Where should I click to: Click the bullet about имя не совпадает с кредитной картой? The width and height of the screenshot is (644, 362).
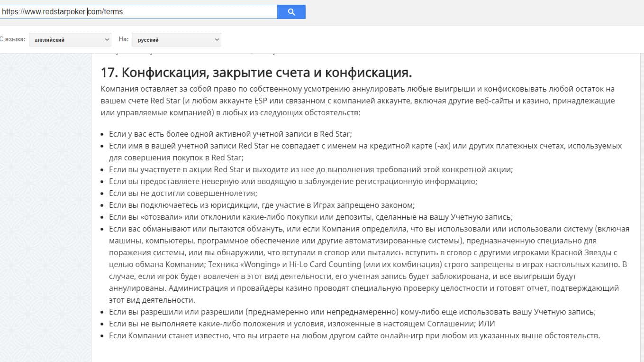pos(365,152)
